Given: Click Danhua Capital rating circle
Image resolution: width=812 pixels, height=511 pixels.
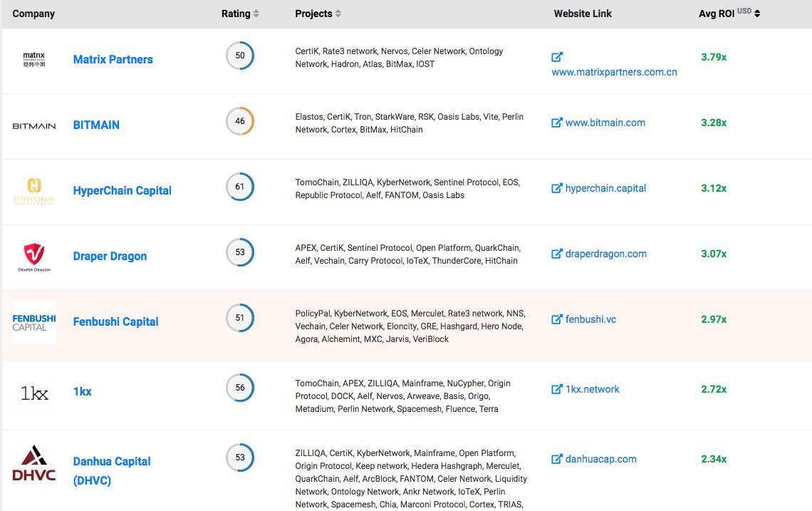Looking at the screenshot, I should 240,457.
